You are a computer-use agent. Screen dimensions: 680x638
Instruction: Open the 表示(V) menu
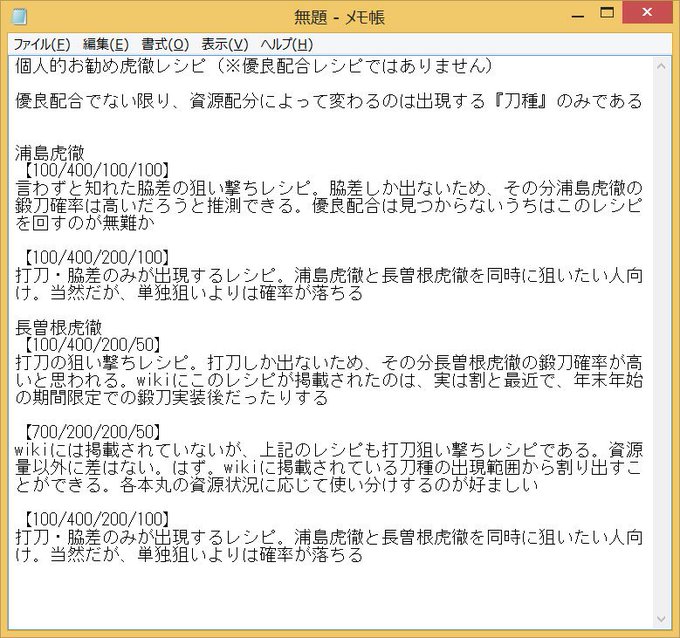225,45
